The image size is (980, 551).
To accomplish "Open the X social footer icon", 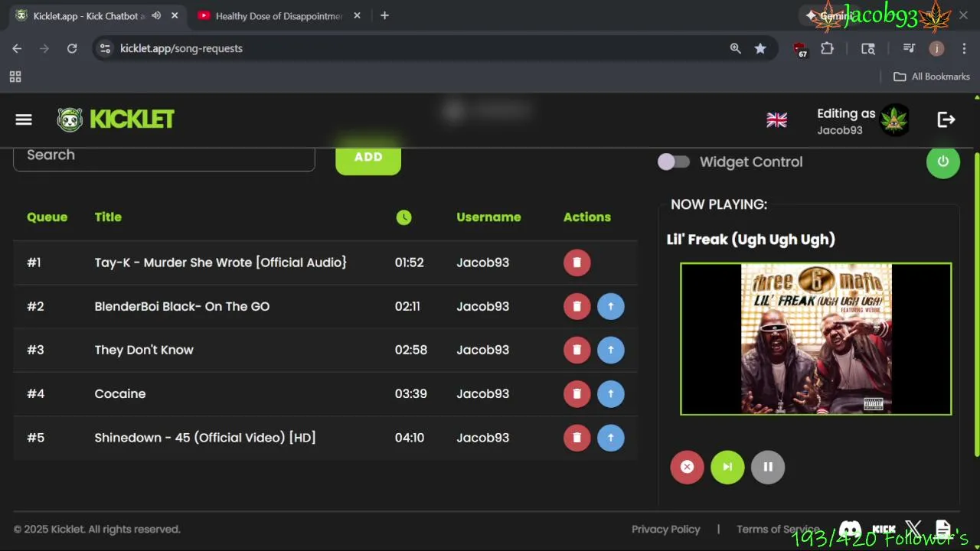I will coord(913,529).
